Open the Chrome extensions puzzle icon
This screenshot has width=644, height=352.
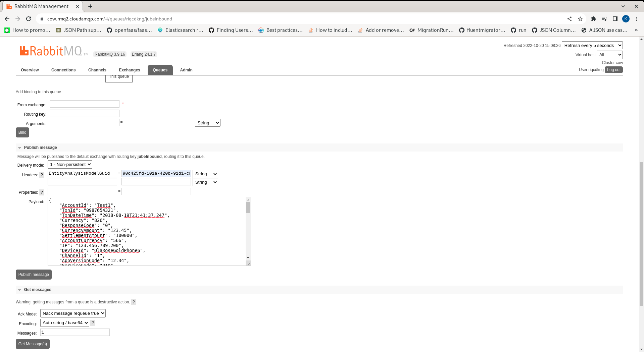(594, 19)
